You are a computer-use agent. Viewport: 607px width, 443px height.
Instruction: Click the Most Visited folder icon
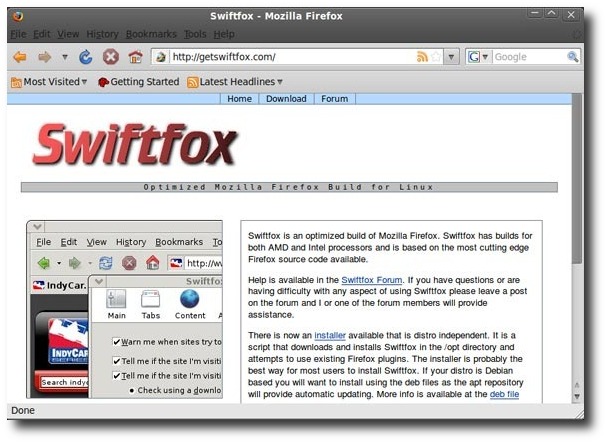tap(16, 82)
